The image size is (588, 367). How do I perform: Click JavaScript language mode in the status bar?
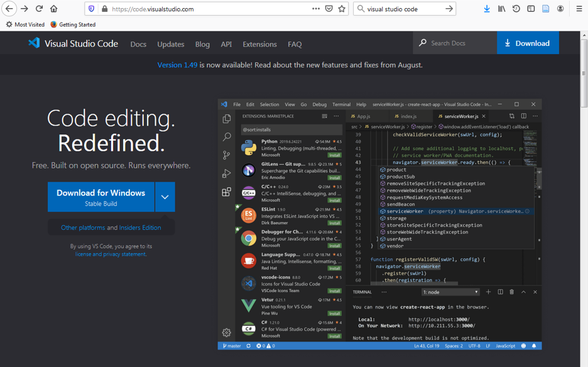tap(505, 346)
